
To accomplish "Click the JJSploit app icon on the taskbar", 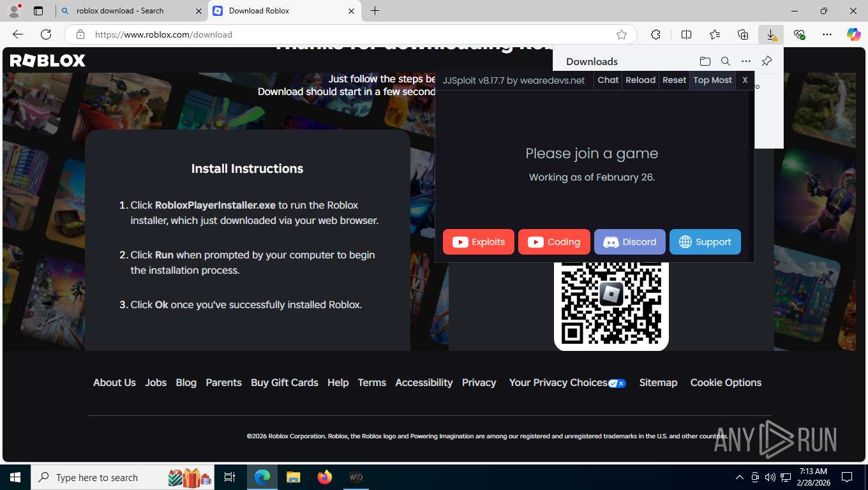I will pyautogui.click(x=356, y=477).
